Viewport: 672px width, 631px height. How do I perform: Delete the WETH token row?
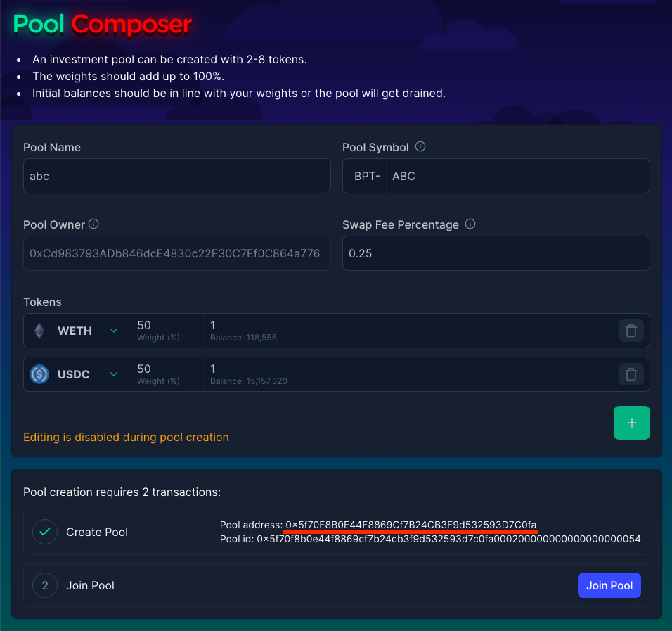pyautogui.click(x=631, y=331)
